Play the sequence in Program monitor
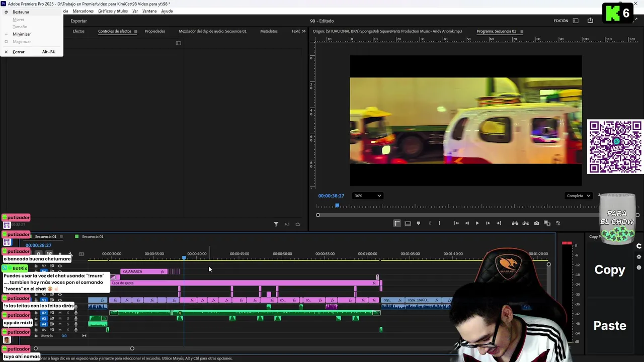This screenshot has height=362, width=644. point(477,223)
